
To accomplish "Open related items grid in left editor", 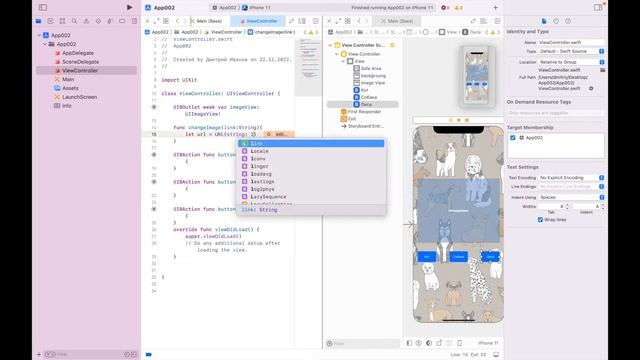I will [166, 21].
